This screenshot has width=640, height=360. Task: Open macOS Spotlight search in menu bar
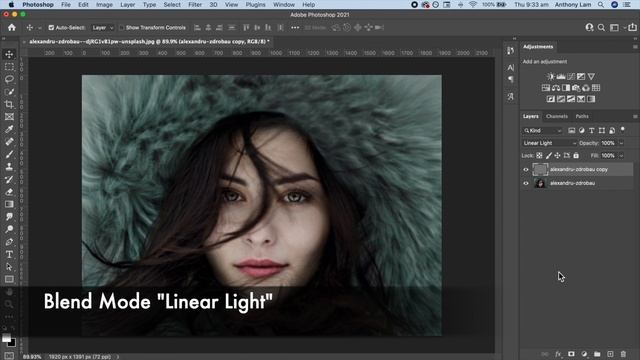pos(601,4)
